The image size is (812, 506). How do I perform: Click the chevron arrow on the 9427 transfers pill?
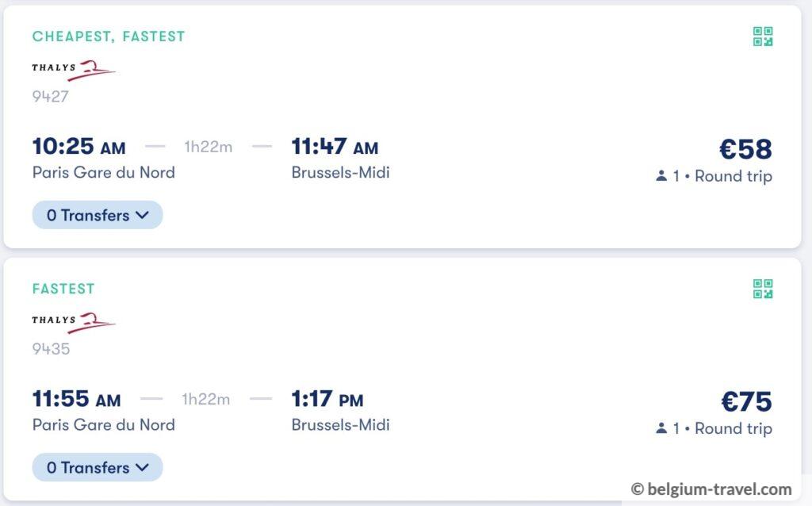pos(142,215)
